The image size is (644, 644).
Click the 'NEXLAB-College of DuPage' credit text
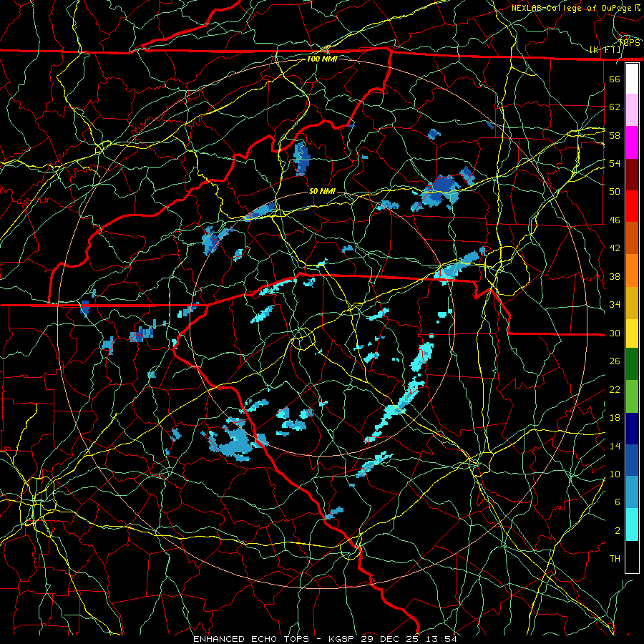pos(572,8)
